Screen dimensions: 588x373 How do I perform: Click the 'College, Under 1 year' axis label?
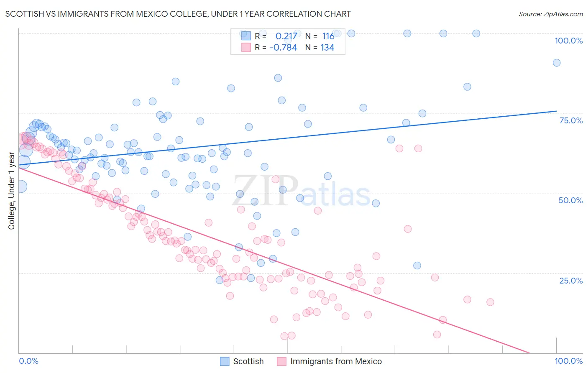[12, 191]
